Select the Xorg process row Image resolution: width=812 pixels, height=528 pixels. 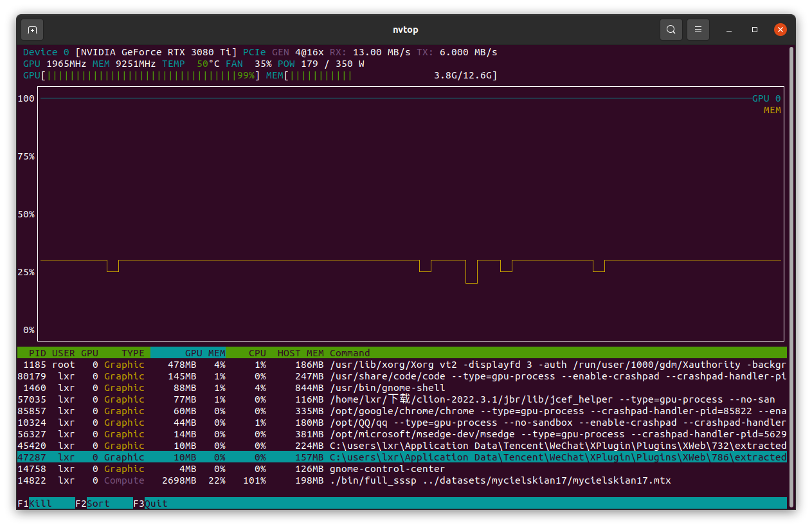click(257, 365)
